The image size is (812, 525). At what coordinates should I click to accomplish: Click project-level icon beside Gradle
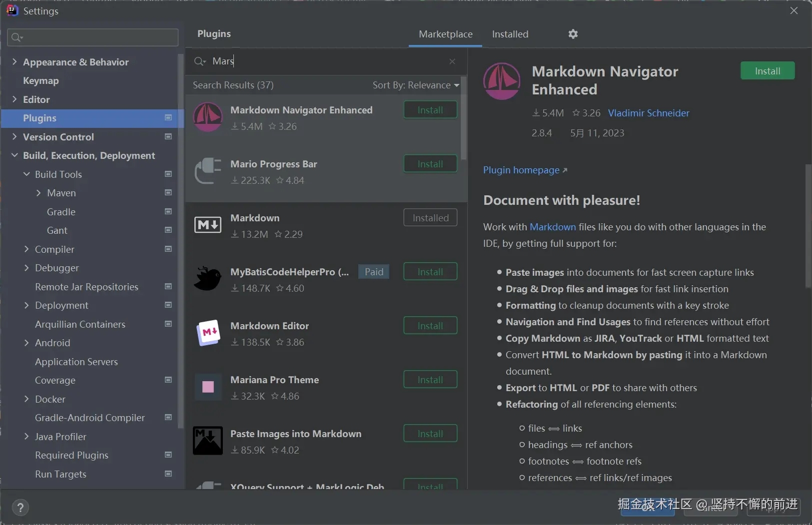(x=168, y=211)
